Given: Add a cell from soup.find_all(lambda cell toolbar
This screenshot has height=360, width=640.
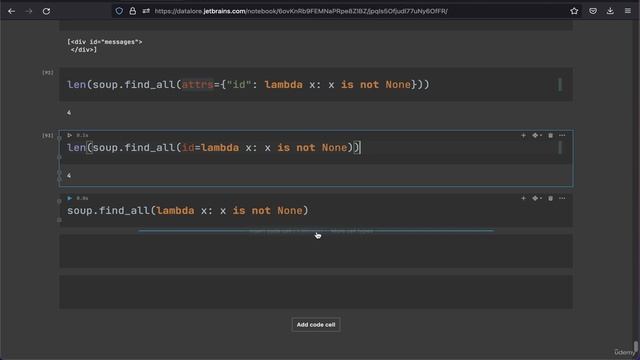Looking at the screenshot, I should (x=523, y=198).
